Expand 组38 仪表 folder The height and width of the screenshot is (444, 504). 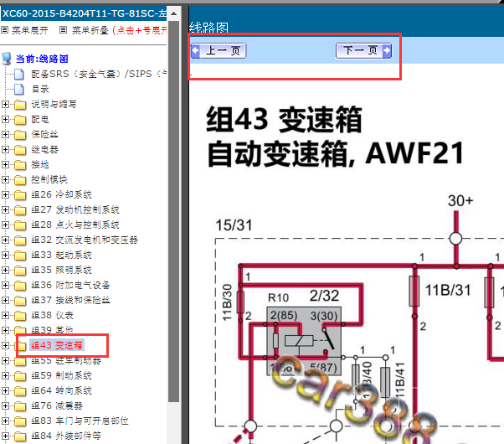tap(5, 315)
